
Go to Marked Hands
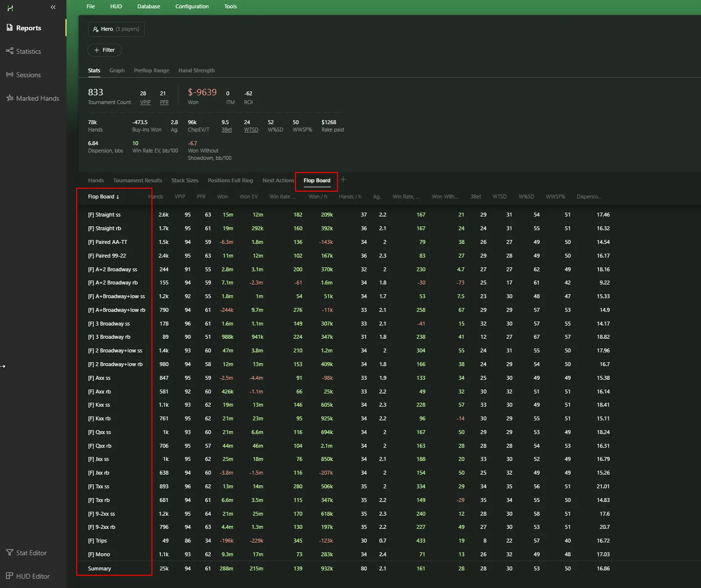pos(37,98)
